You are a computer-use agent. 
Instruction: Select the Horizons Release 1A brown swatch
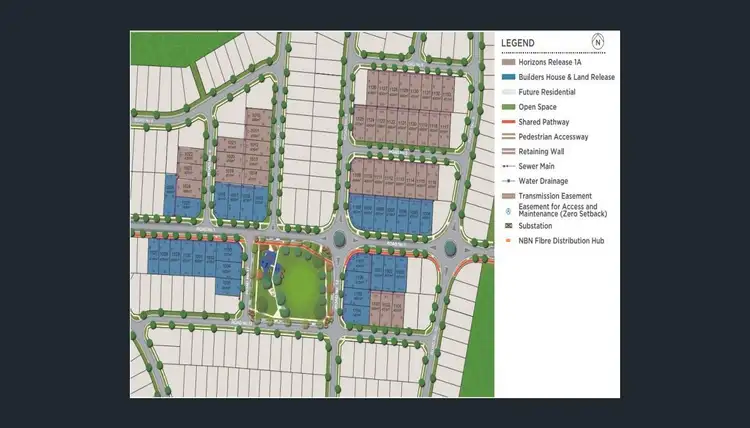509,62
